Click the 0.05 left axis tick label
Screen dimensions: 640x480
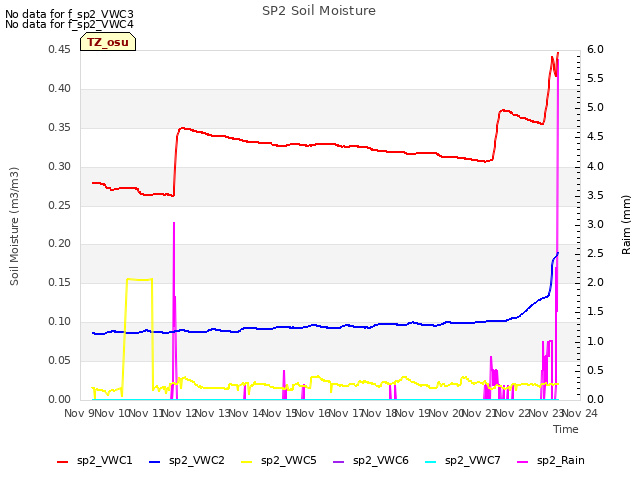pos(60,360)
